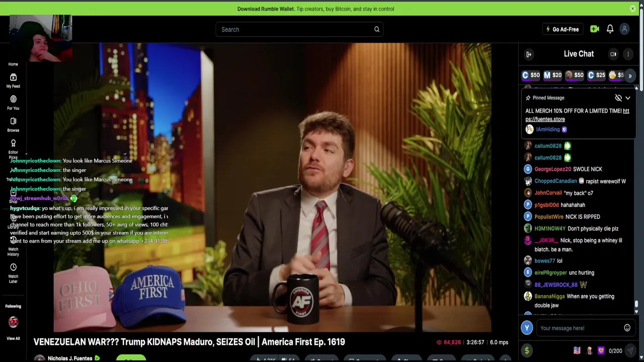Open the user account avatar menu
644x362 pixels.
point(624,29)
